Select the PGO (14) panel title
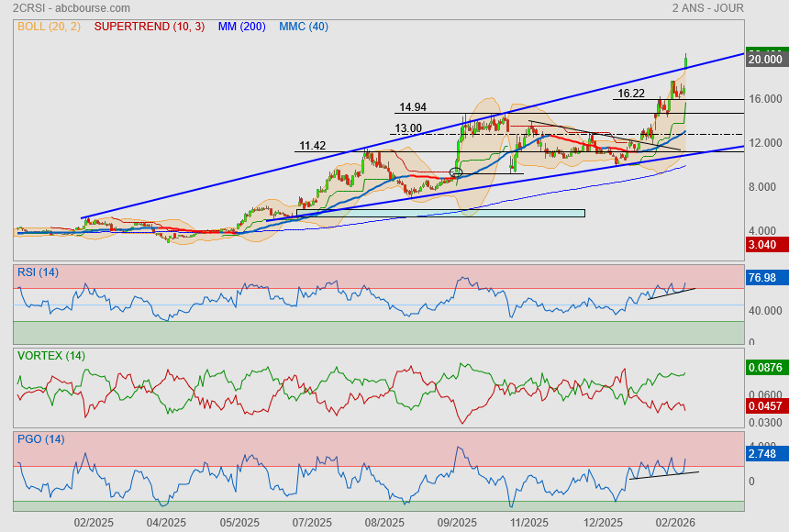 (40, 438)
